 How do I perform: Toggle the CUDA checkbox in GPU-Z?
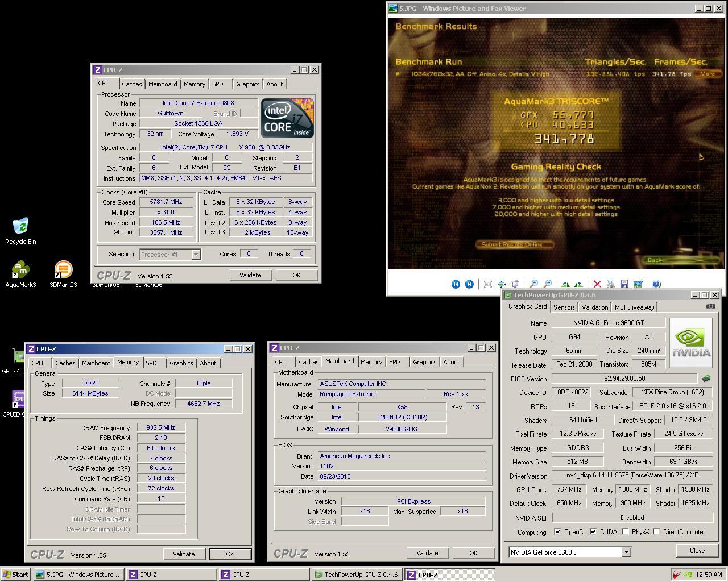tap(593, 532)
